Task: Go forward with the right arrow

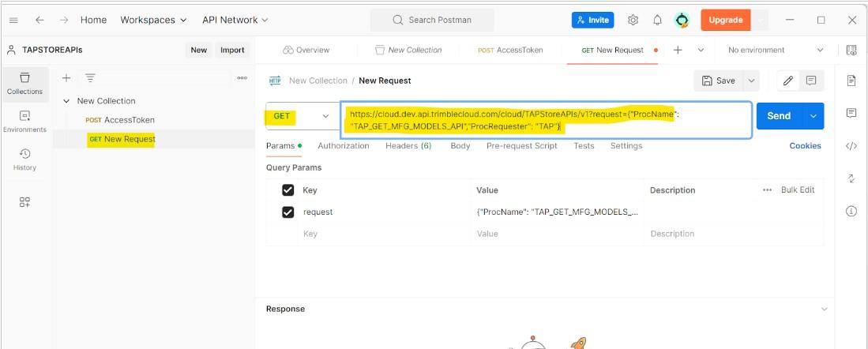Action: point(64,20)
